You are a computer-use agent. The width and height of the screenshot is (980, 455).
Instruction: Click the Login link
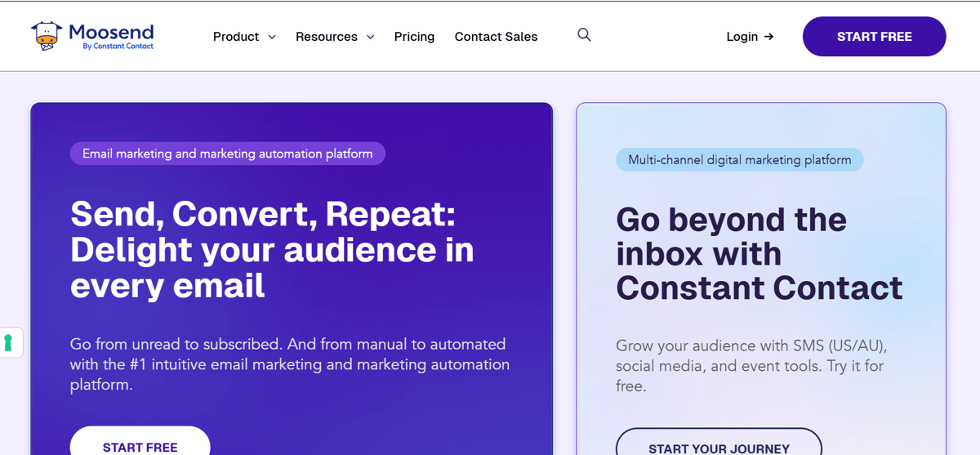click(x=742, y=37)
